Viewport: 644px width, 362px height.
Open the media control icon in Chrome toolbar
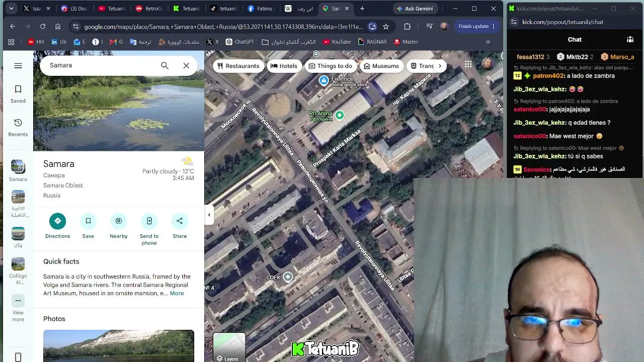(x=429, y=26)
